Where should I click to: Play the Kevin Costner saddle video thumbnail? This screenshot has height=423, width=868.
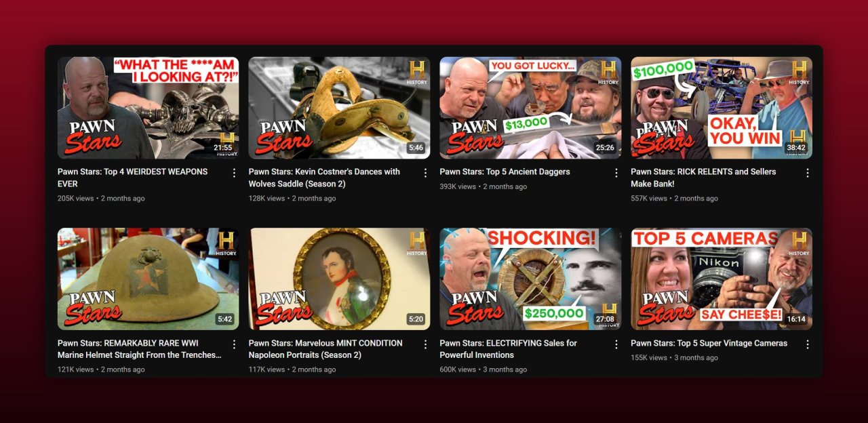(x=339, y=108)
